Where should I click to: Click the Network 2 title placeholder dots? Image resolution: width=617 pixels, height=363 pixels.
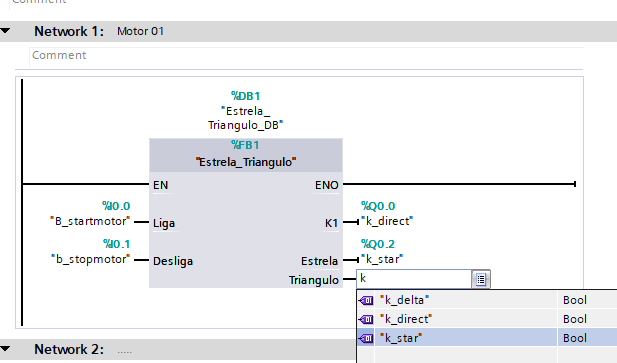124,351
